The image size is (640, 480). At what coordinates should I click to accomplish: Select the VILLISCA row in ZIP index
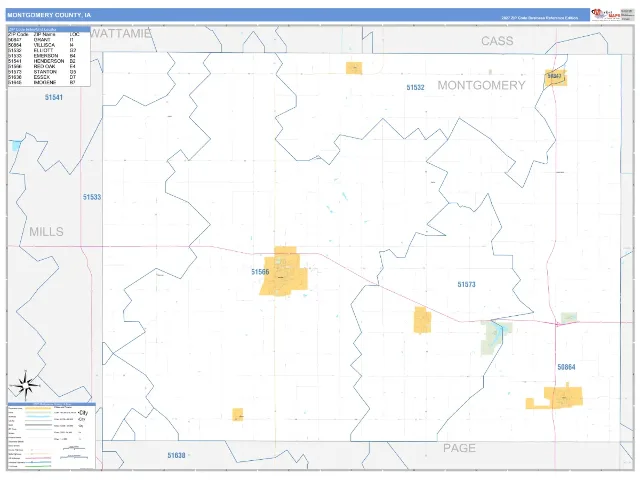coord(42,45)
